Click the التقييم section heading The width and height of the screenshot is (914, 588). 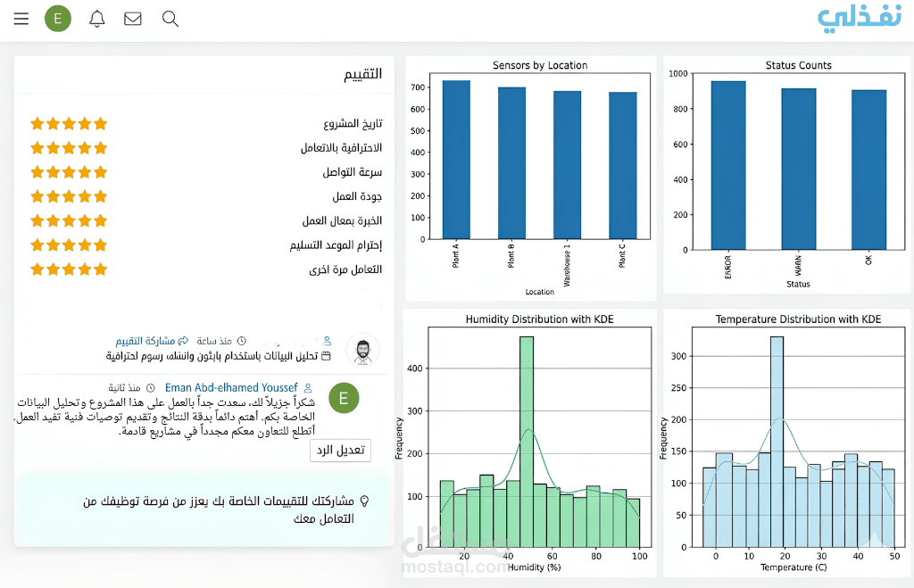[362, 74]
